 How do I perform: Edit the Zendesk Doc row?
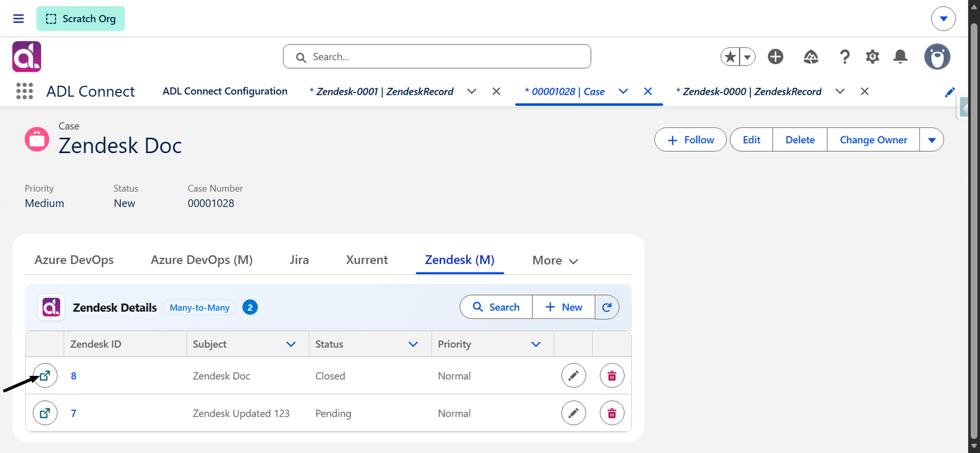pyautogui.click(x=573, y=375)
